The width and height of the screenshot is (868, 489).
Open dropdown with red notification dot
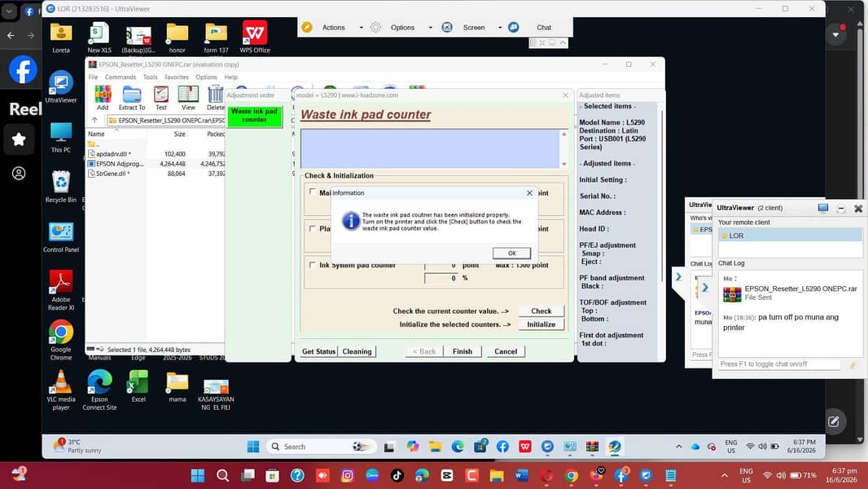(836, 34)
